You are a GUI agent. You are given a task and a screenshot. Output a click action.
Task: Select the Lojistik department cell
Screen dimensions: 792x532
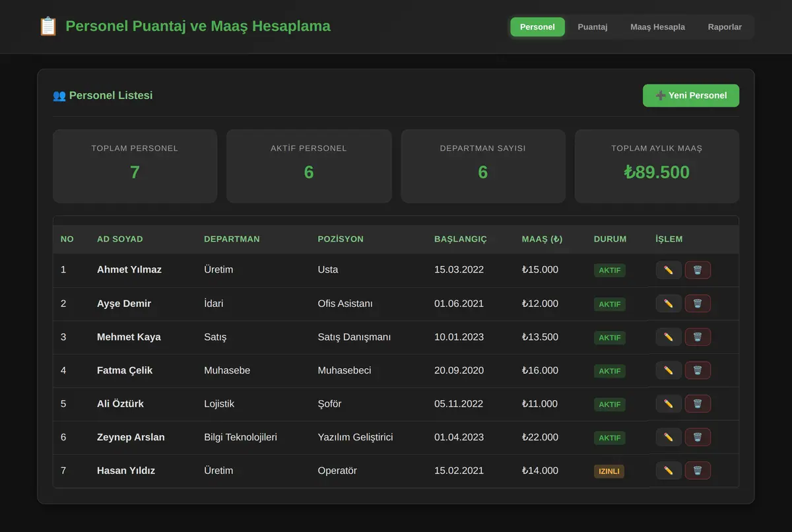(x=219, y=403)
